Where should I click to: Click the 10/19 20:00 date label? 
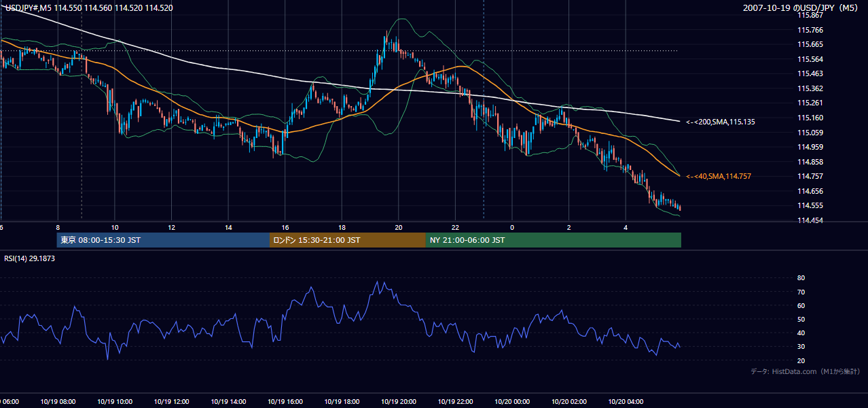(398, 402)
